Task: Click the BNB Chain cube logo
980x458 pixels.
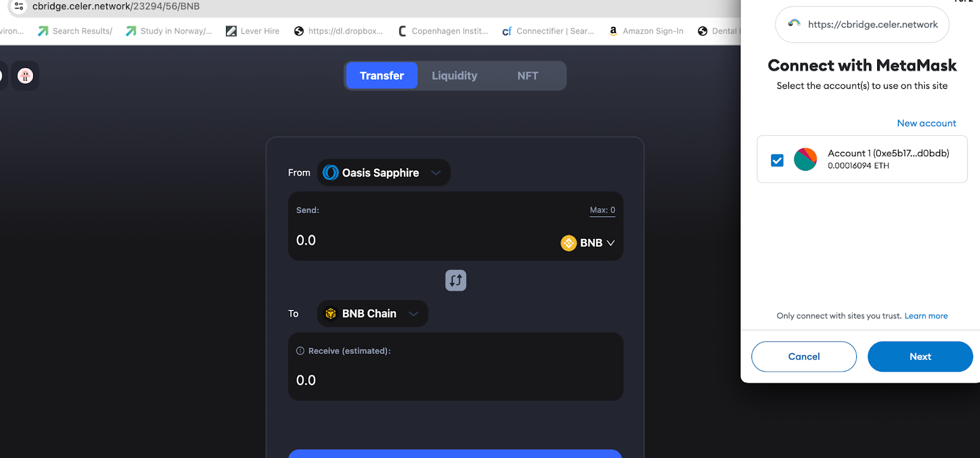Action: (x=331, y=313)
